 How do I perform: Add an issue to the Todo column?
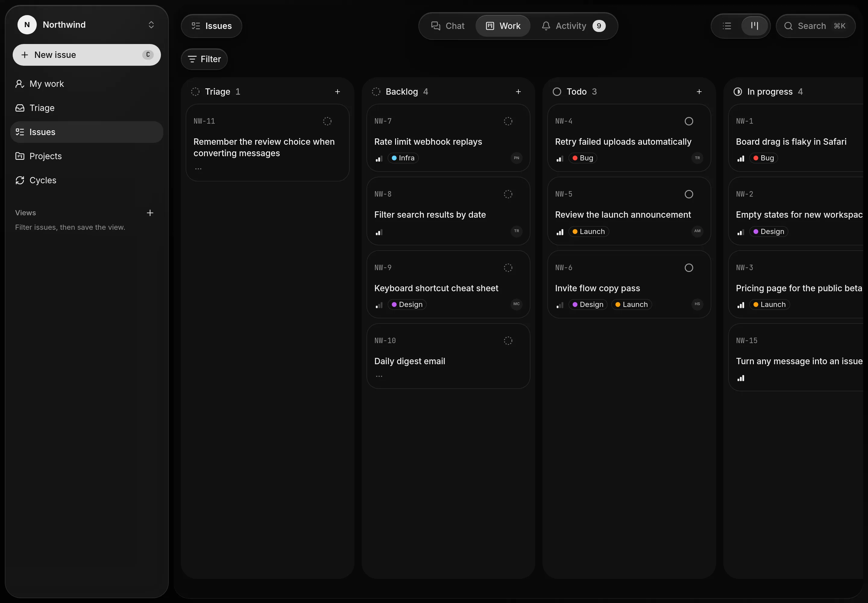tap(699, 91)
